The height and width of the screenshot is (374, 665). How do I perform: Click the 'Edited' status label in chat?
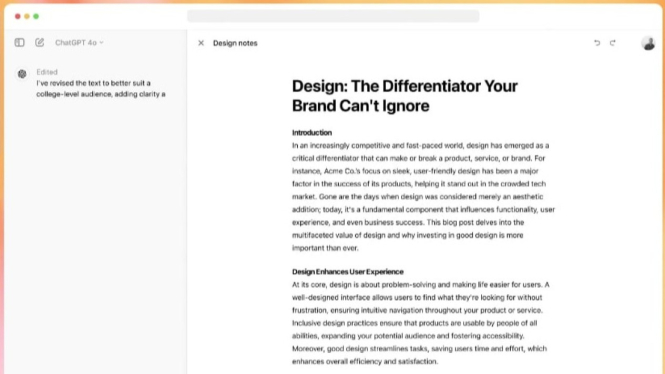coord(47,72)
